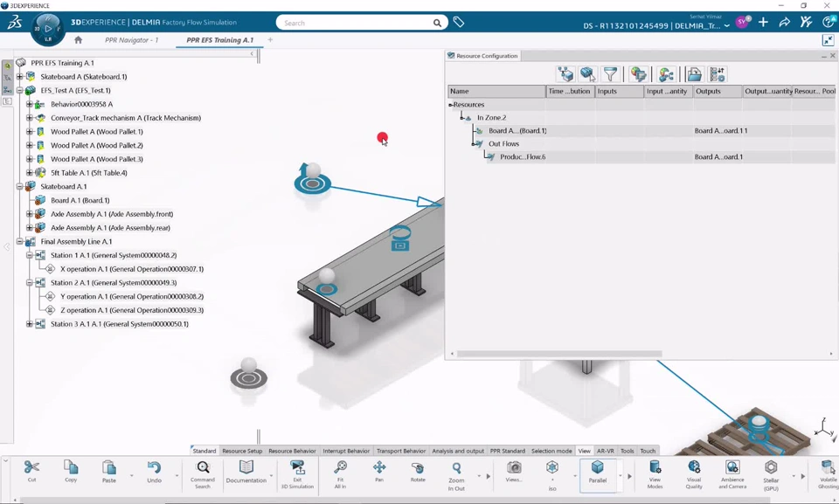The height and width of the screenshot is (504, 839).
Task: Open the dropdown next to the user tenant name
Action: [726, 25]
